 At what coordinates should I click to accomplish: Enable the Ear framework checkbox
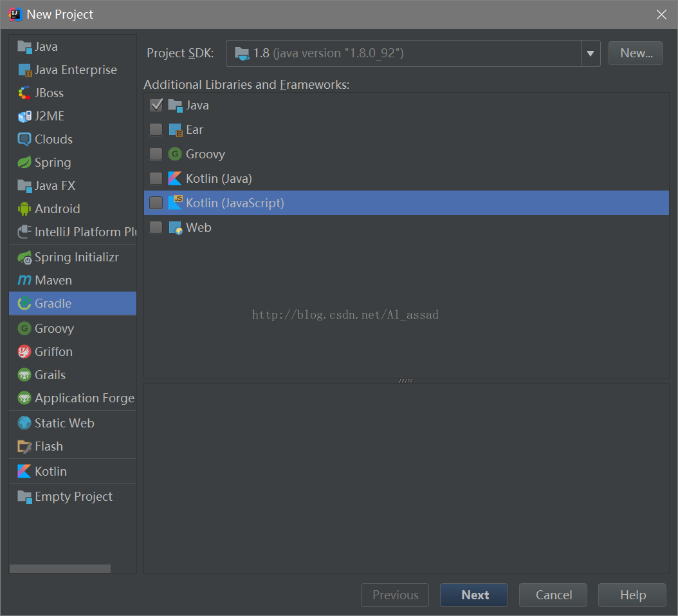pyautogui.click(x=156, y=130)
